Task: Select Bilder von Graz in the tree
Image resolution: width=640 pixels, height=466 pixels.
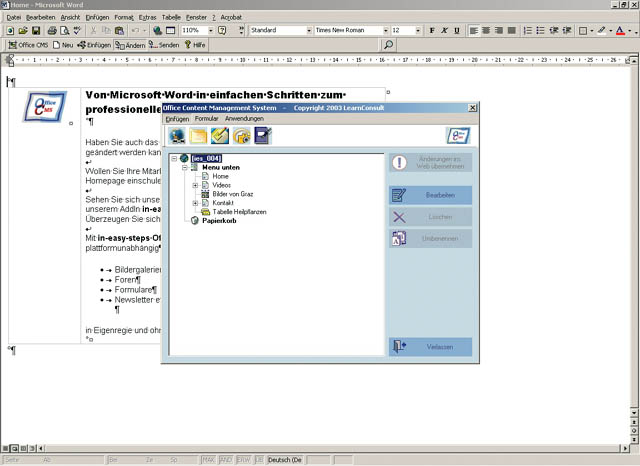Action: click(233, 194)
